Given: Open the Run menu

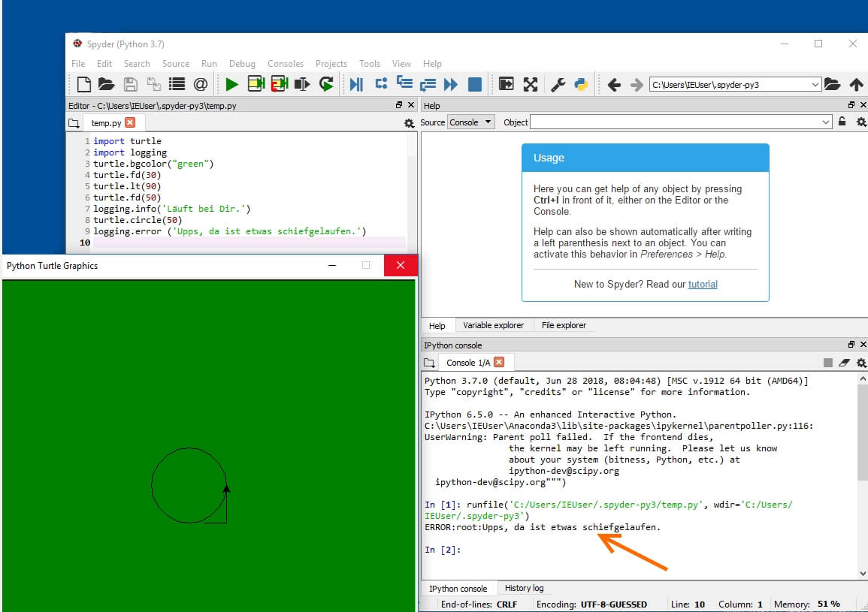Looking at the screenshot, I should pos(209,64).
